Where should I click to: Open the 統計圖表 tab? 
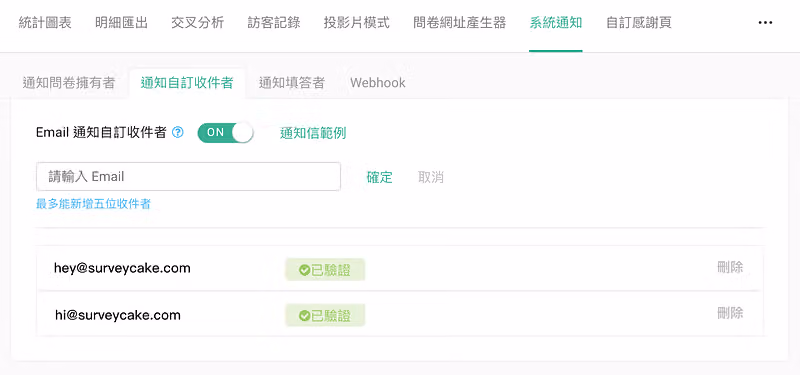pyautogui.click(x=45, y=23)
